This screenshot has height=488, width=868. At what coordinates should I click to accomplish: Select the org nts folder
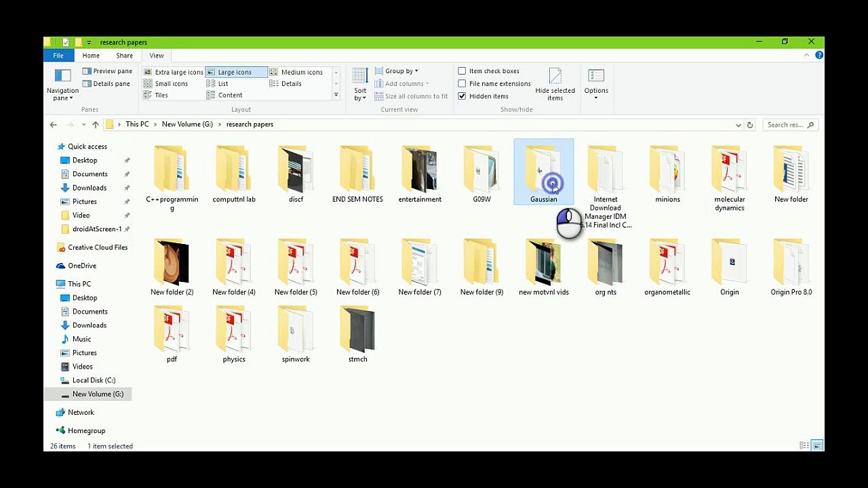click(606, 267)
